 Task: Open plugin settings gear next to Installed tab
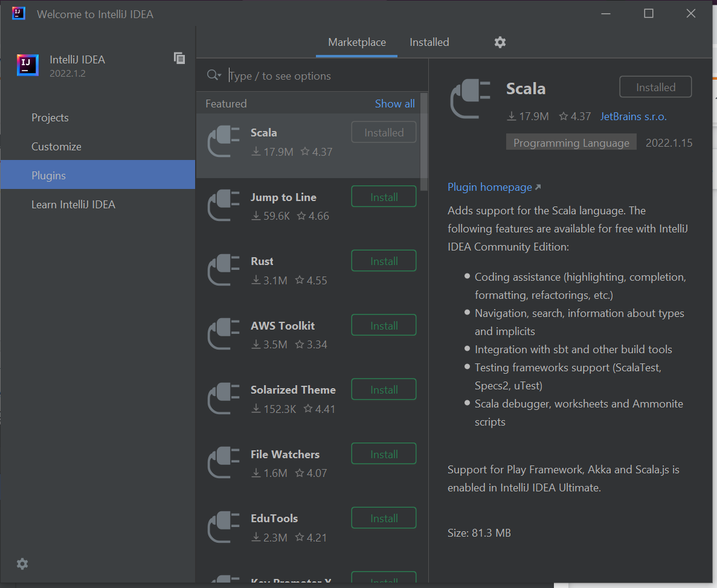click(500, 42)
